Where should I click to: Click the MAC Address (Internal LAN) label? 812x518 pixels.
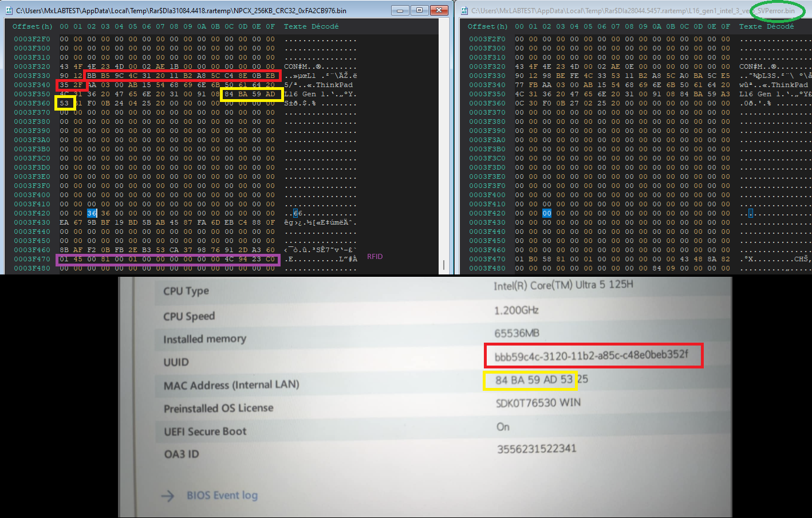tap(231, 385)
